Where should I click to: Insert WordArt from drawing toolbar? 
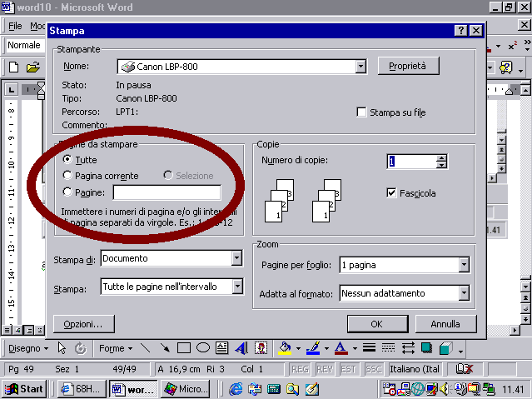[x=241, y=348]
